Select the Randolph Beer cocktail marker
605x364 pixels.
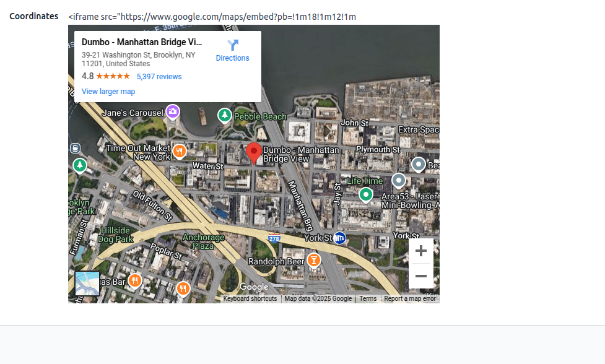(314, 260)
